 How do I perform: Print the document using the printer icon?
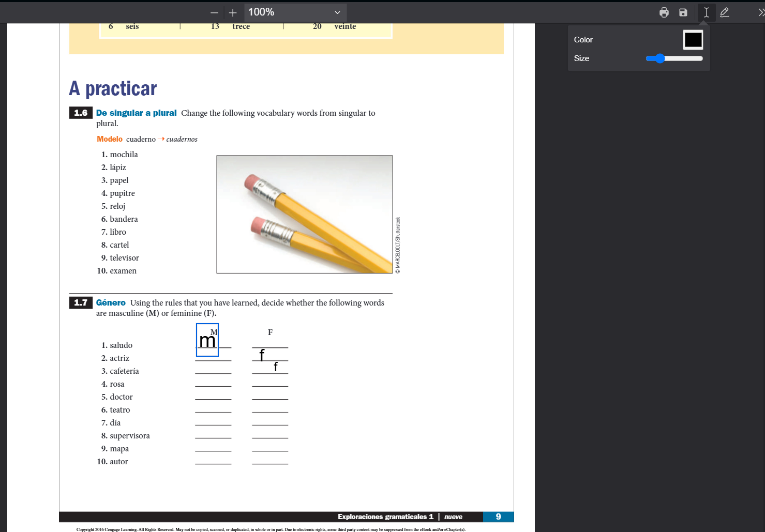pos(664,12)
